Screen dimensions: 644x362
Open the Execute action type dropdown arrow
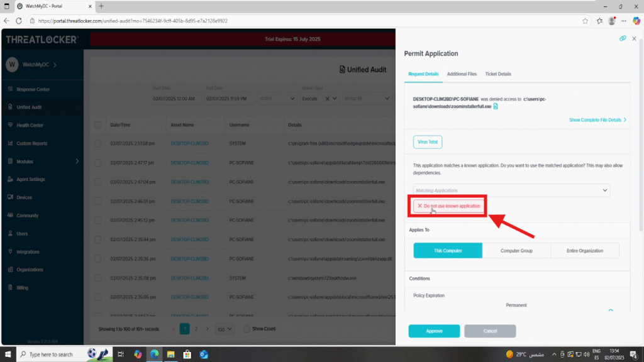[x=335, y=99]
